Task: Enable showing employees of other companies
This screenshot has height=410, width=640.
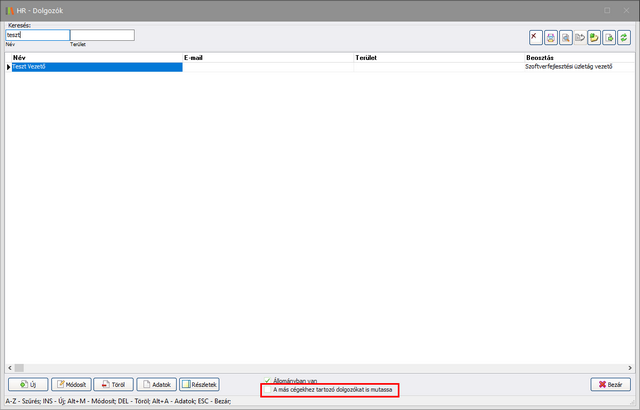Action: [x=268, y=390]
